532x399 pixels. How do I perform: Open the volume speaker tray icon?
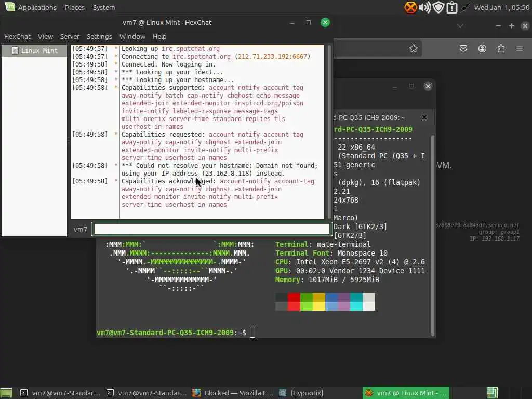pyautogui.click(x=425, y=7)
